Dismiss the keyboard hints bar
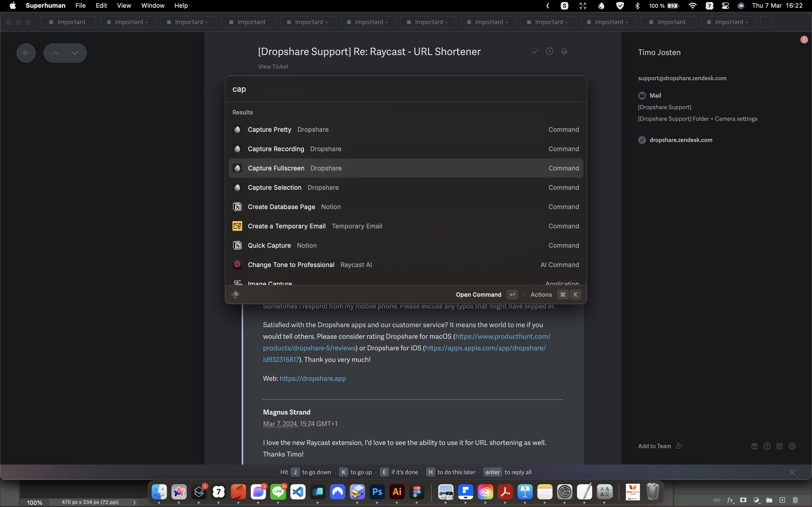Image resolution: width=812 pixels, height=507 pixels. 792,472
